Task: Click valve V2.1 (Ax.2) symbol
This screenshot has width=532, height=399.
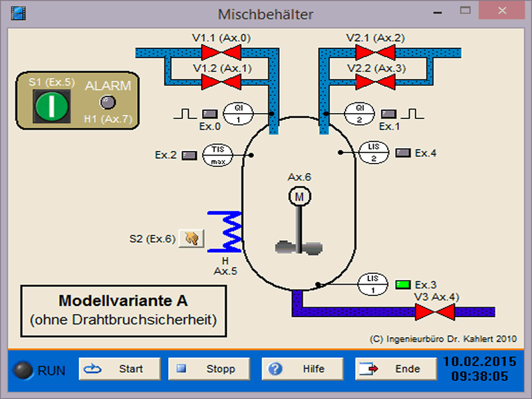Action: 375,52
